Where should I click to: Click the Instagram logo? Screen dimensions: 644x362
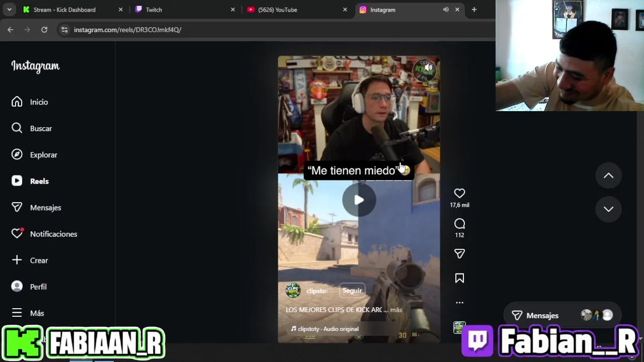click(x=35, y=66)
